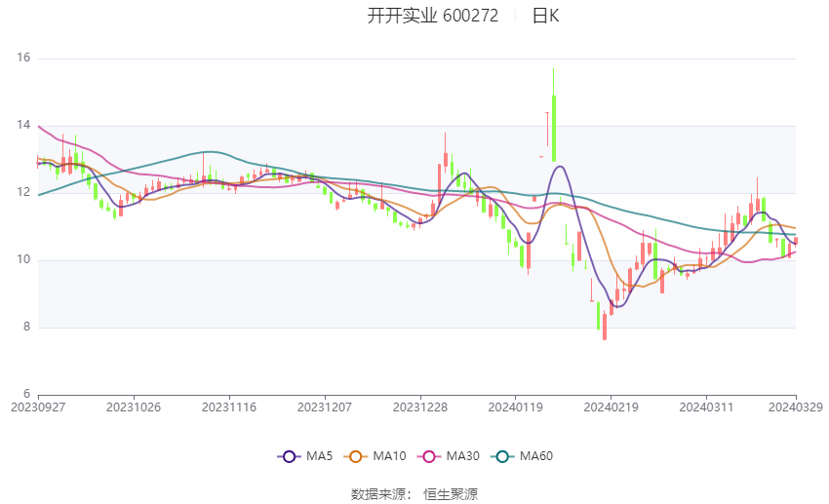Toggle the MA5 legend series
829x504 pixels.
pyautogui.click(x=305, y=456)
